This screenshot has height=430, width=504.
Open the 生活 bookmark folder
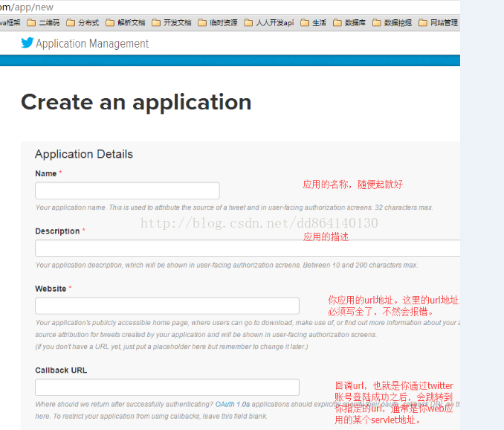pos(314,23)
